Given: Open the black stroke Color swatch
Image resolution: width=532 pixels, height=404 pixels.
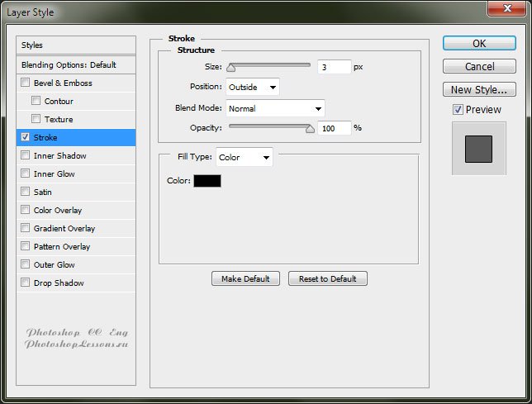Looking at the screenshot, I should click(x=207, y=180).
